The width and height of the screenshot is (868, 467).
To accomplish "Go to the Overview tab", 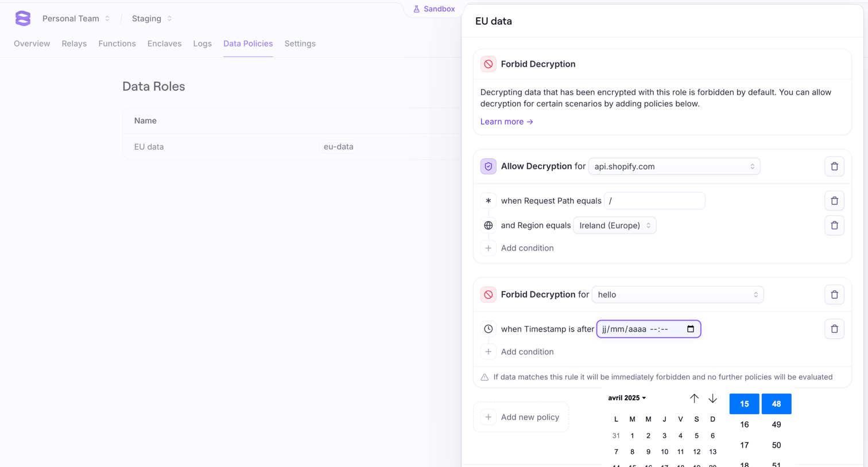I will click(x=32, y=44).
